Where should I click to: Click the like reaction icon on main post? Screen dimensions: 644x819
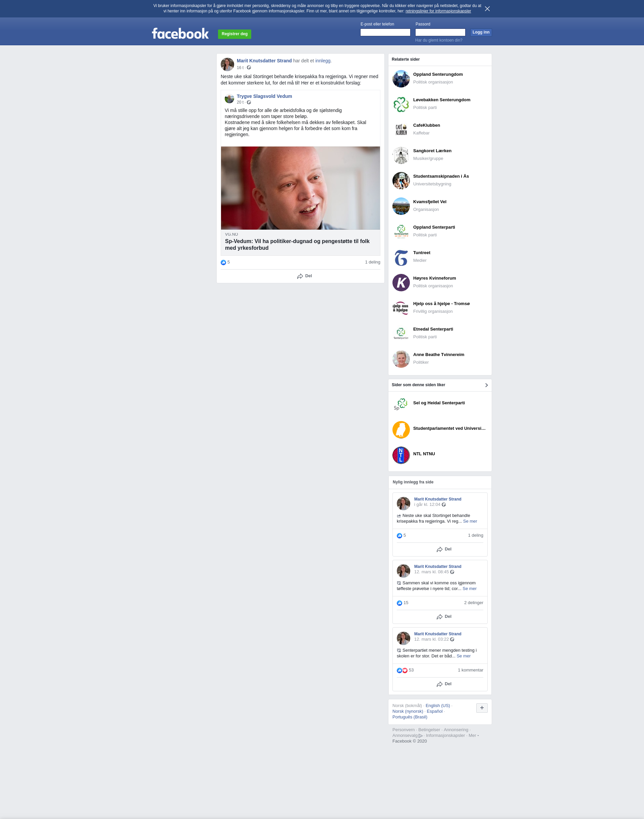click(x=223, y=262)
